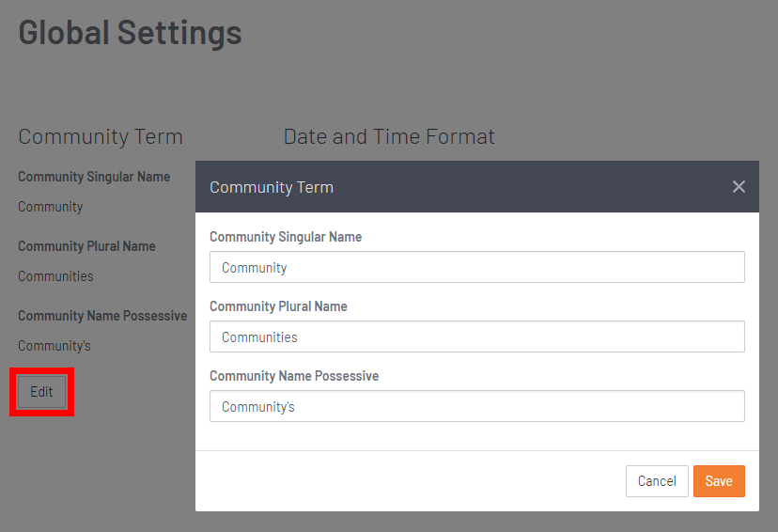This screenshot has height=532, width=778.
Task: Select the page's 'Community' value text
Action: [51, 207]
